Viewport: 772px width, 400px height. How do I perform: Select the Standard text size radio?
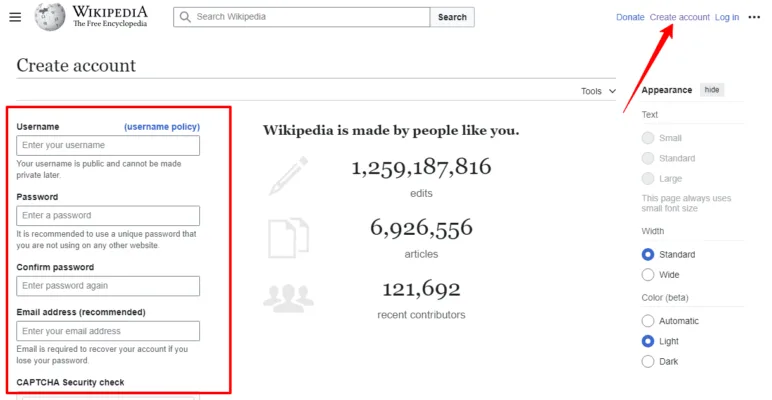[648, 158]
